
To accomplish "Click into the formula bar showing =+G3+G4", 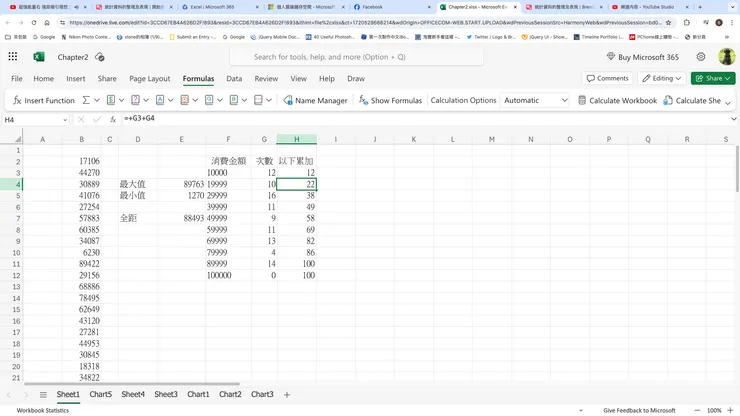I will coord(424,119).
